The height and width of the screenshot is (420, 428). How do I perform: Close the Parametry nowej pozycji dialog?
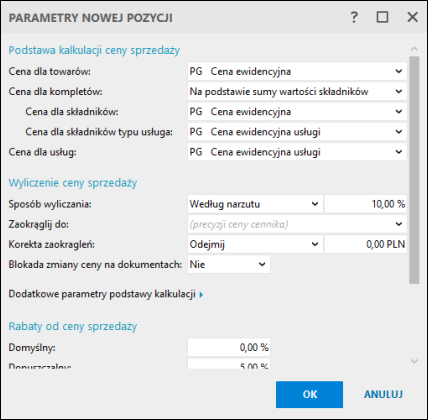click(x=412, y=17)
